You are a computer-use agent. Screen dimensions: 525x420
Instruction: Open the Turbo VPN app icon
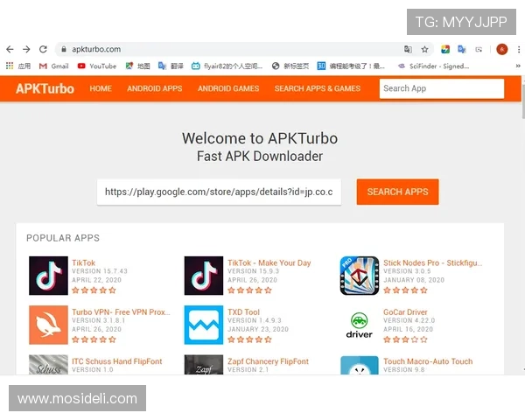pos(48,325)
